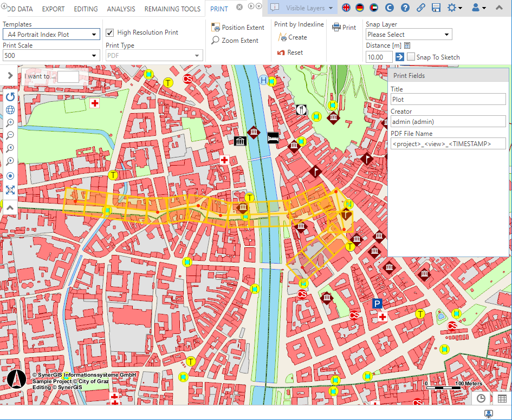
Task: Click the Title input field
Action: pos(448,100)
